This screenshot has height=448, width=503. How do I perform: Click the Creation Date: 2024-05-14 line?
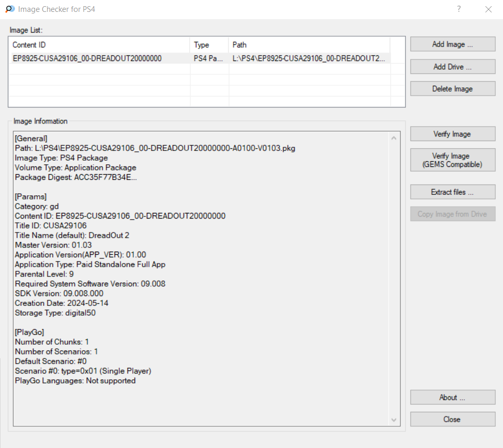[62, 303]
